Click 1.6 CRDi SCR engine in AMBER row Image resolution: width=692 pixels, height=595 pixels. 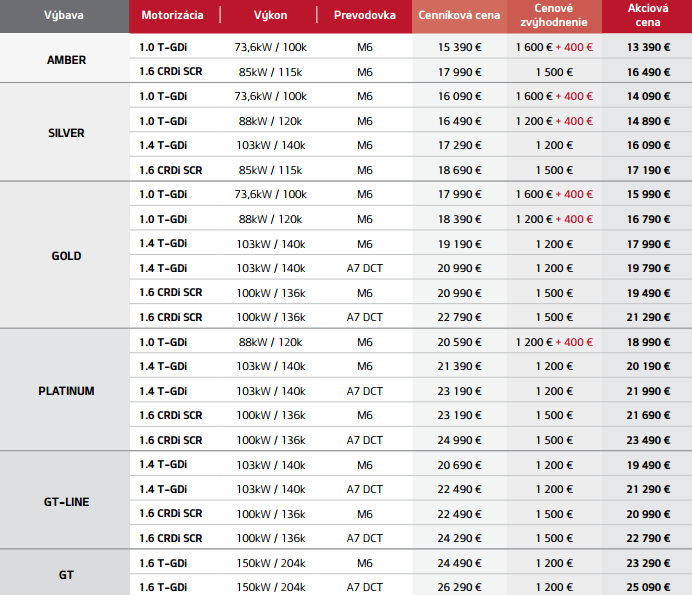170,72
